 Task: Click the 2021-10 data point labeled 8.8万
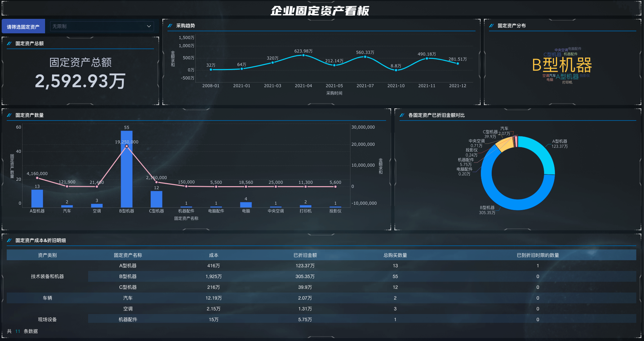pos(396,70)
